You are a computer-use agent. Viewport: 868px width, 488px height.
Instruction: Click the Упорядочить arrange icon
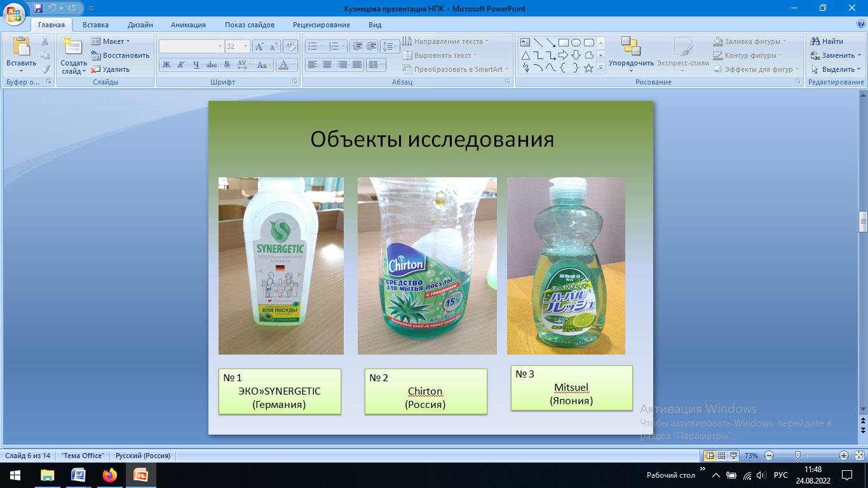[x=630, y=46]
